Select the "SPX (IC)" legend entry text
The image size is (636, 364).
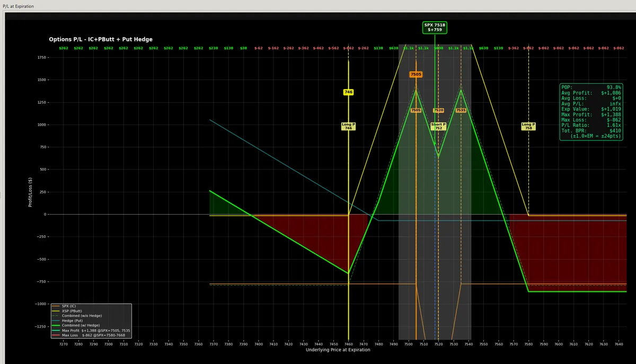point(69,306)
